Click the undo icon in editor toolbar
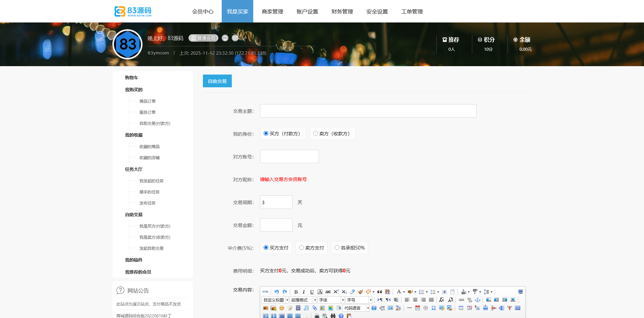Viewport: 644px width, 318px height. [x=277, y=292]
